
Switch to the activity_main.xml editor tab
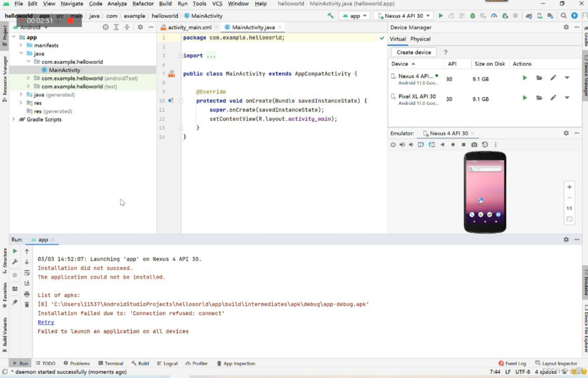[x=190, y=27]
